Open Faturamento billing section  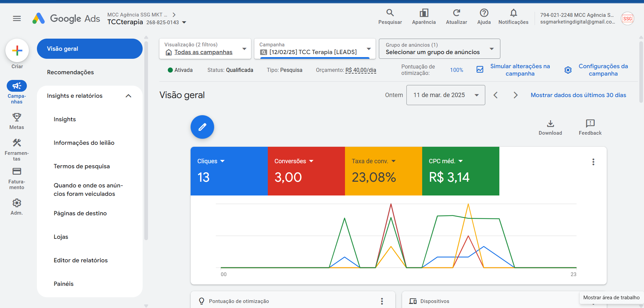coord(17,178)
